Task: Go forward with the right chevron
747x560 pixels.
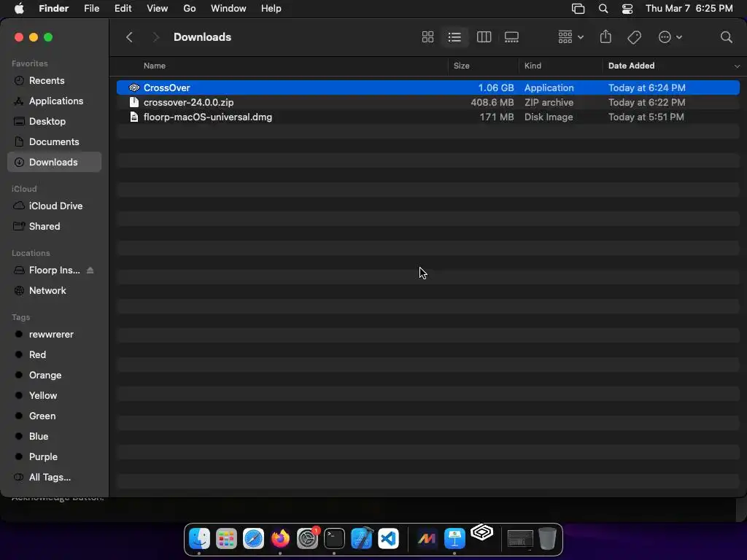Action: tap(155, 37)
